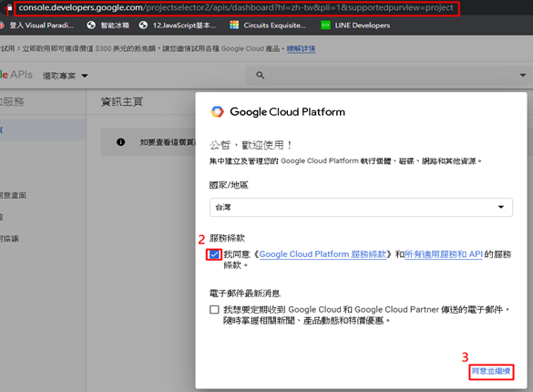
Task: Open the Visual Paradigm login bookmark
Action: tap(37, 26)
